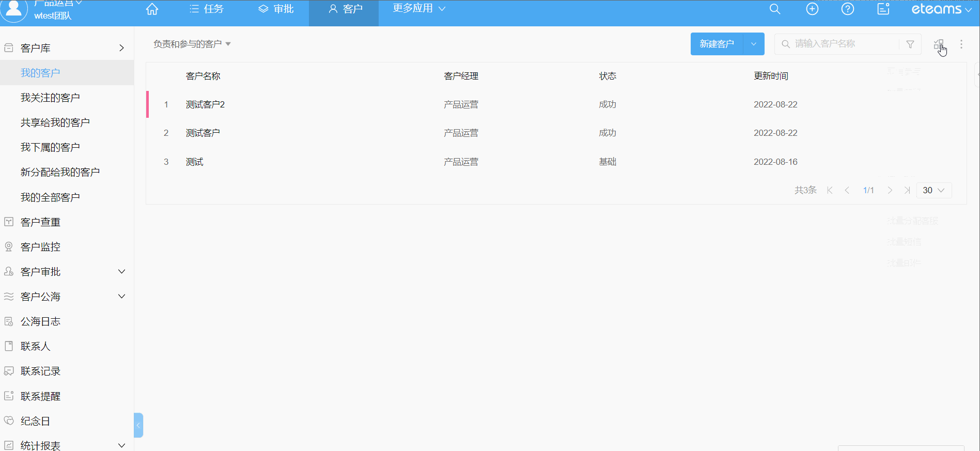Open the global search magnifier icon
The height and width of the screenshot is (451, 980).
pos(774,9)
